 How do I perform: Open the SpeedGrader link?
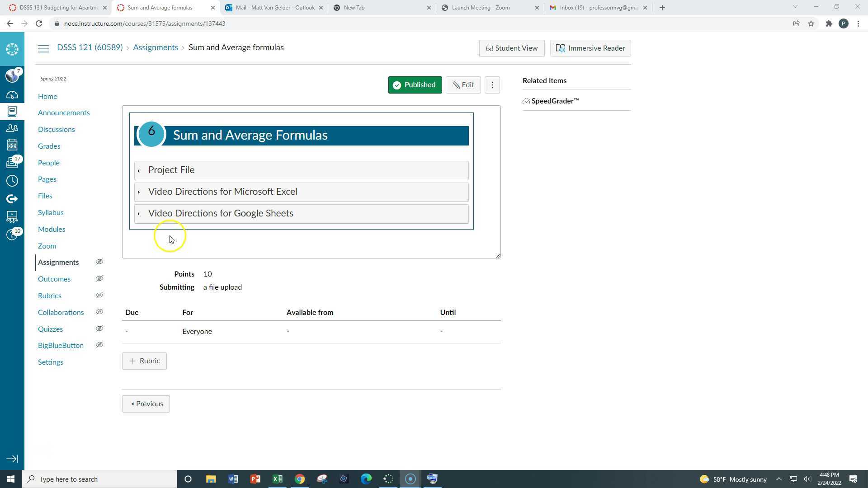pos(555,101)
